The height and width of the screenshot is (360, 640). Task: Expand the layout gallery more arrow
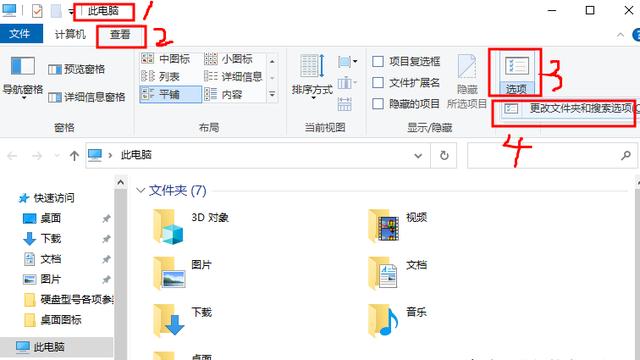tap(272, 94)
